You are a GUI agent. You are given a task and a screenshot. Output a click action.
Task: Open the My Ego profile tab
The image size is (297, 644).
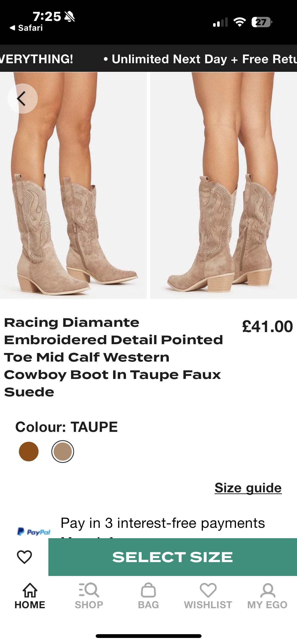click(x=267, y=596)
